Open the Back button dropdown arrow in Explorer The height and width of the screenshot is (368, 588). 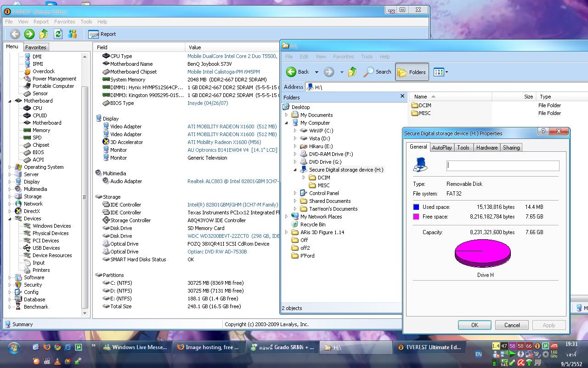point(317,72)
